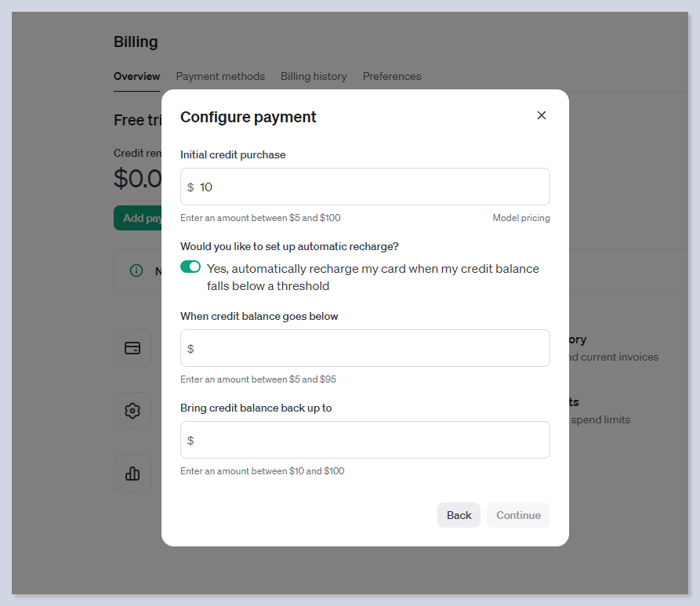Click the Continue button
The width and height of the screenshot is (700, 606).
coord(518,515)
